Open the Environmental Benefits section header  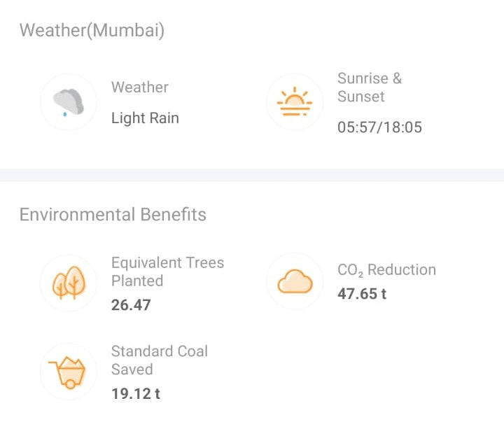113,214
